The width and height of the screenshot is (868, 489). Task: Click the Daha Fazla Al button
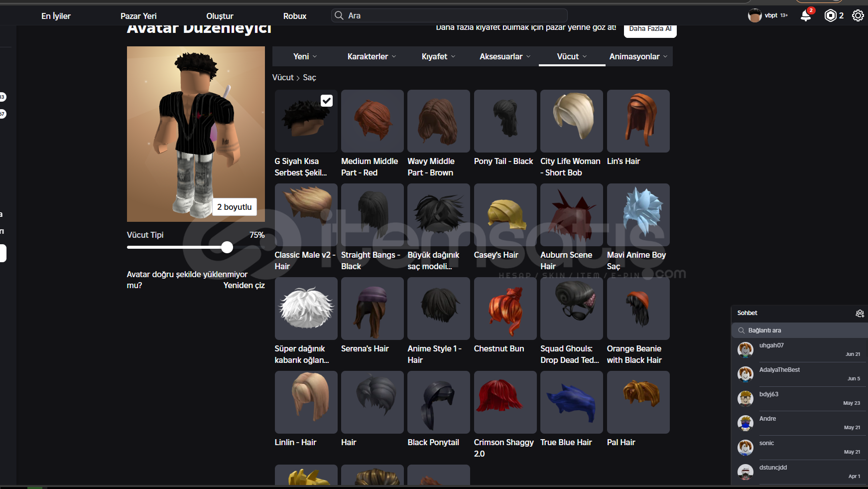[650, 29]
